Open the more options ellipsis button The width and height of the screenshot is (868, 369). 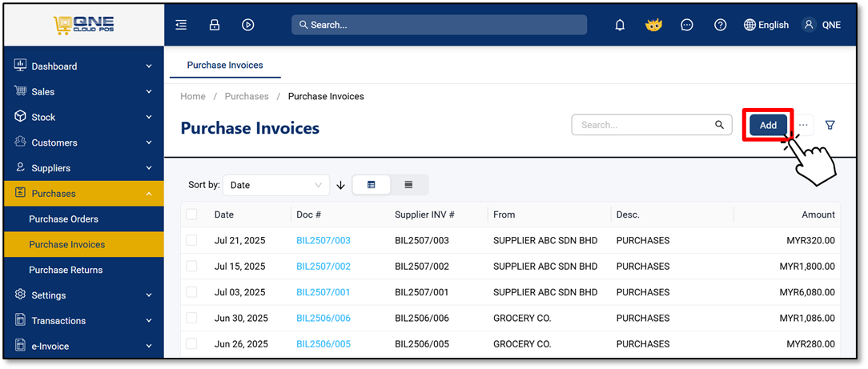coord(803,125)
